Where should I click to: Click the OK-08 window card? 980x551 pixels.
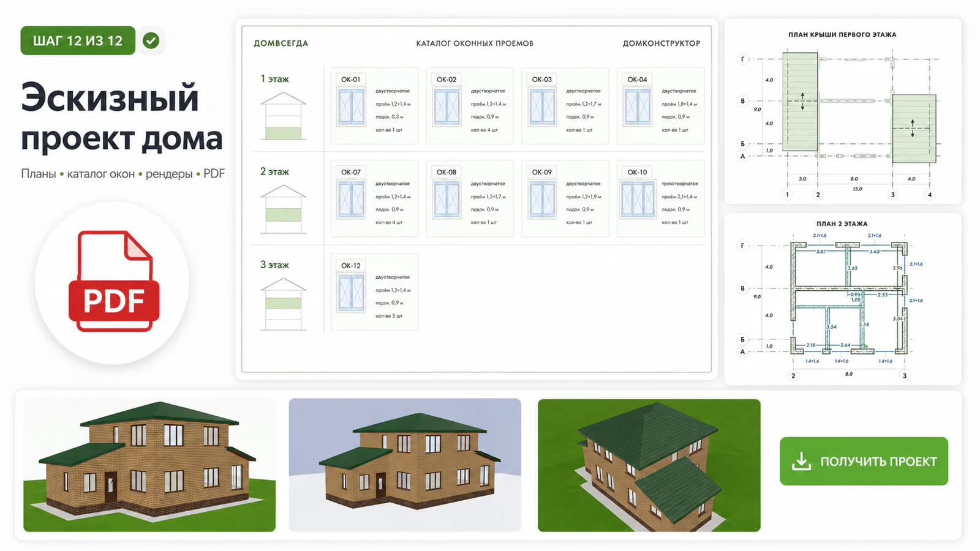click(470, 198)
